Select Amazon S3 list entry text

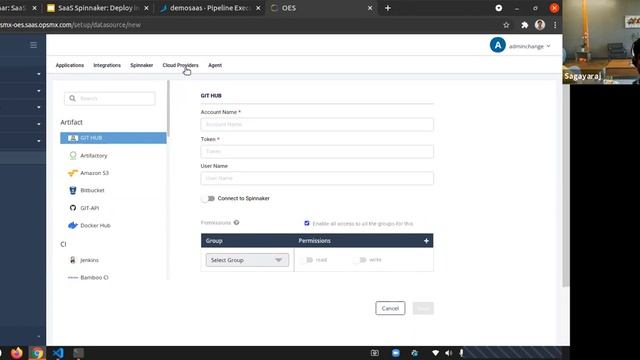(x=95, y=173)
